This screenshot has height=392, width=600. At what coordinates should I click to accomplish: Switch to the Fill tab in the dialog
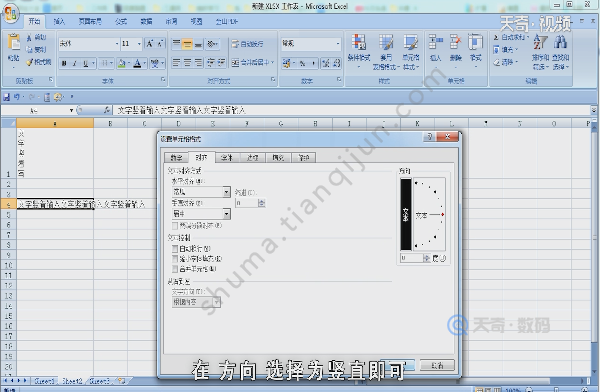pos(278,157)
